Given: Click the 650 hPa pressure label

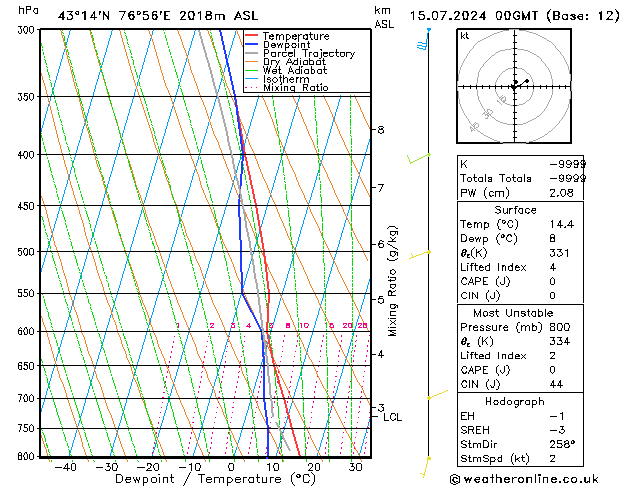Looking at the screenshot, I should pos(28,366).
